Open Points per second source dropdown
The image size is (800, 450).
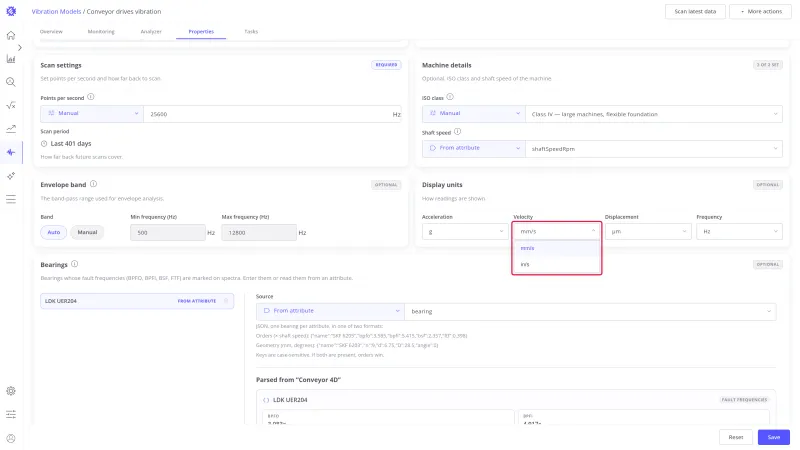pos(92,114)
